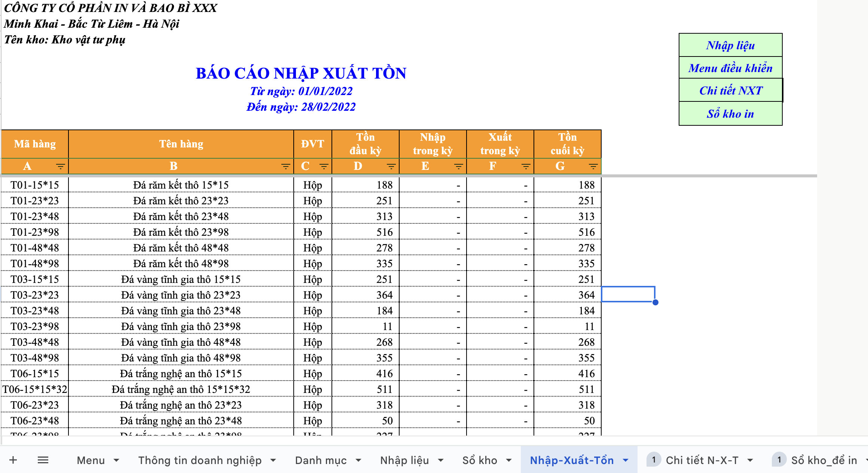The height and width of the screenshot is (473, 868).
Task: Open the filter for column D Tồn đầu kỳ
Action: tap(391, 166)
